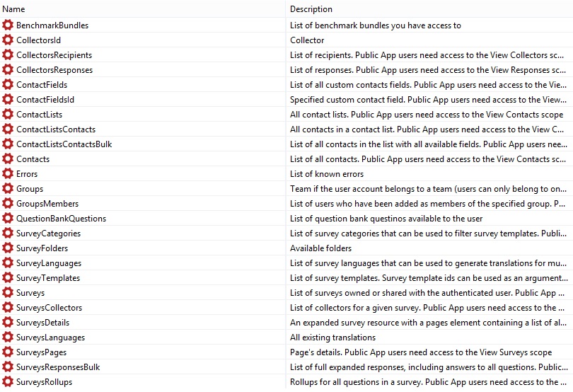Sort by the Description column header
This screenshot has height=392, width=573.
311,9
